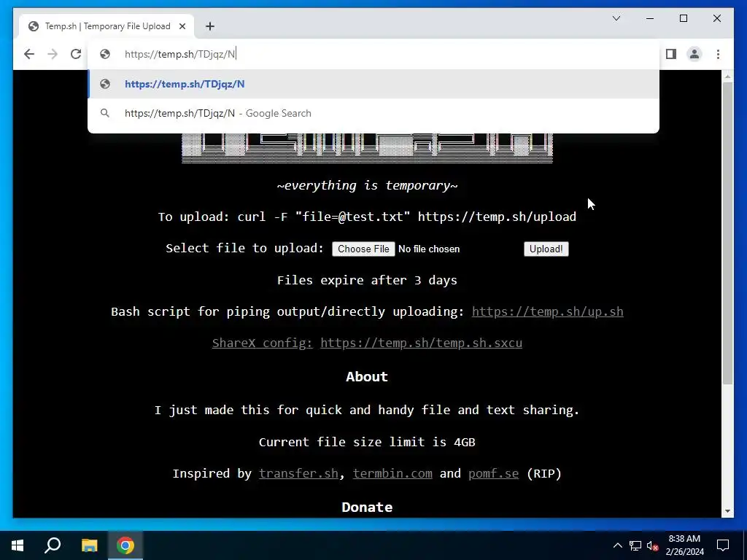Click the 'Files expire after 3 days' text
Screen dimensions: 747x560
point(368,280)
